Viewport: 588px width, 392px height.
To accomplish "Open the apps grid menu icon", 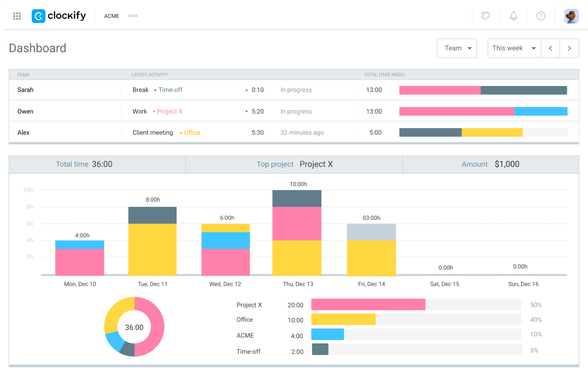I will [17, 16].
